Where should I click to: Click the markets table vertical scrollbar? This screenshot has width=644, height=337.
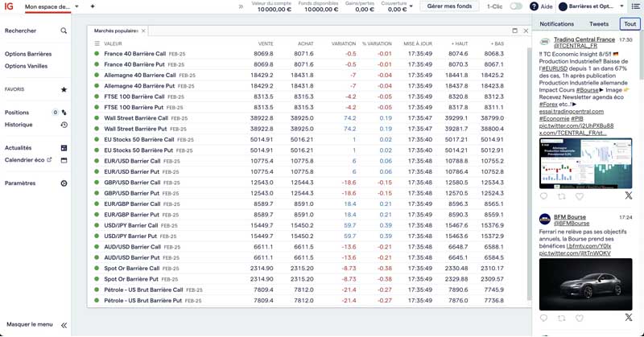click(x=529, y=174)
